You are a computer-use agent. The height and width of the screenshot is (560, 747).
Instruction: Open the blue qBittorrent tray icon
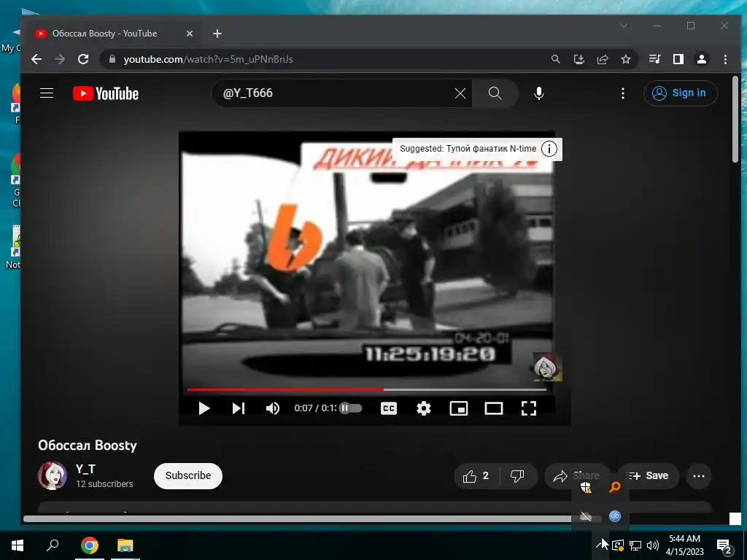point(615,517)
